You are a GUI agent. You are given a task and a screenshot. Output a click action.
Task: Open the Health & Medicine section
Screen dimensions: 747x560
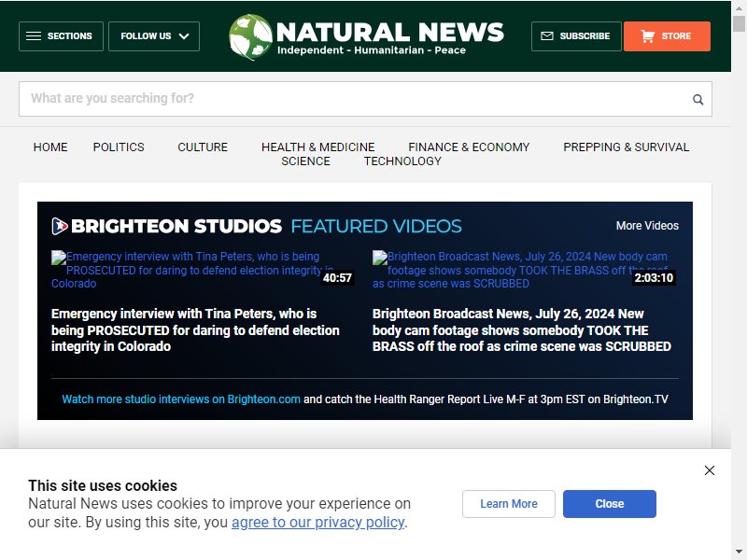tap(317, 147)
